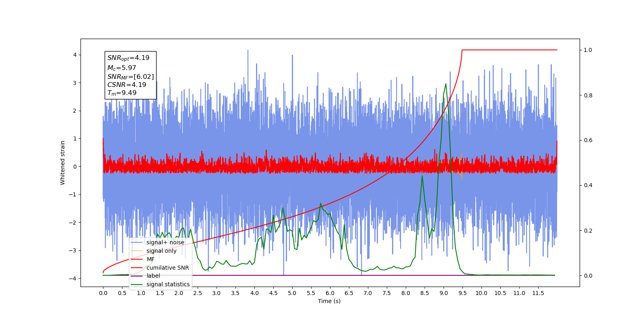Click the orange signal-only burst near 9.5 s
Image resolution: width=644 pixels, height=322 pixels.
pyautogui.click(x=462, y=166)
